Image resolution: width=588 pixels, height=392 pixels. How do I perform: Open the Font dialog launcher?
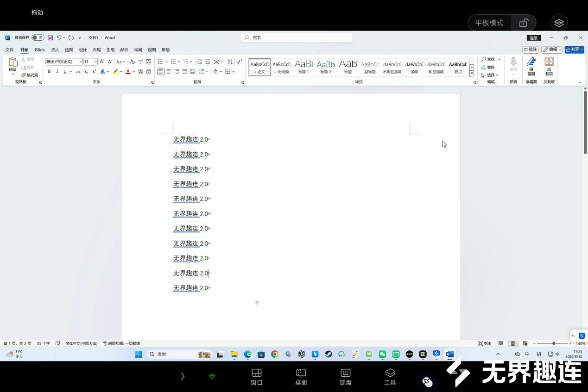152,82
